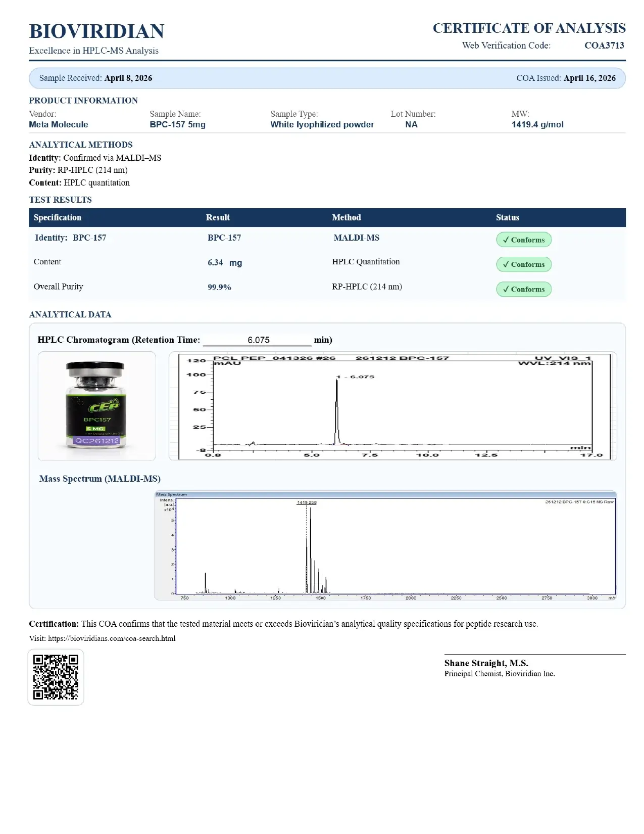Image resolution: width=644 pixels, height=834 pixels.
Task: Click Conforms badge in Overall Purity row
Action: click(x=524, y=289)
